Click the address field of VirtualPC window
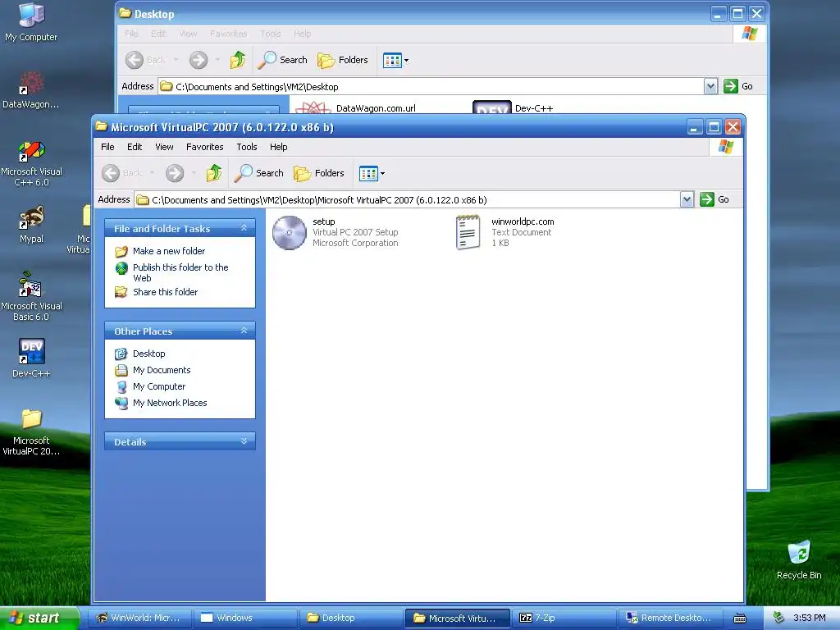 407,200
